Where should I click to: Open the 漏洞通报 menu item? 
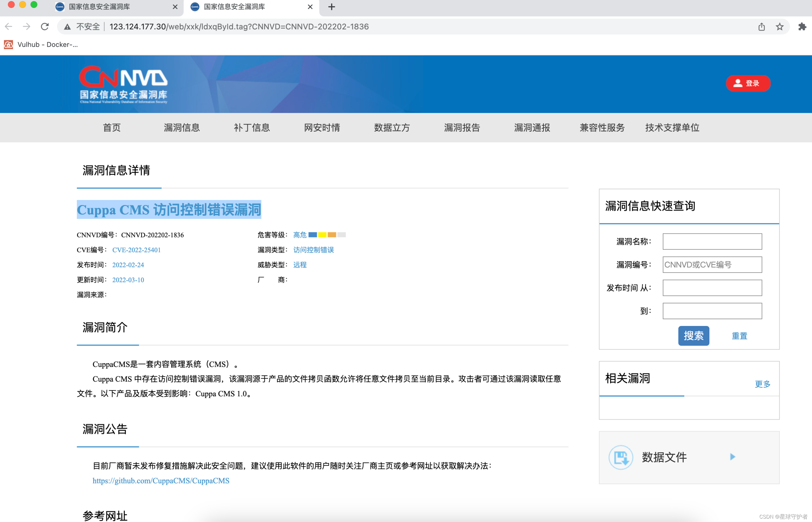pyautogui.click(x=532, y=128)
